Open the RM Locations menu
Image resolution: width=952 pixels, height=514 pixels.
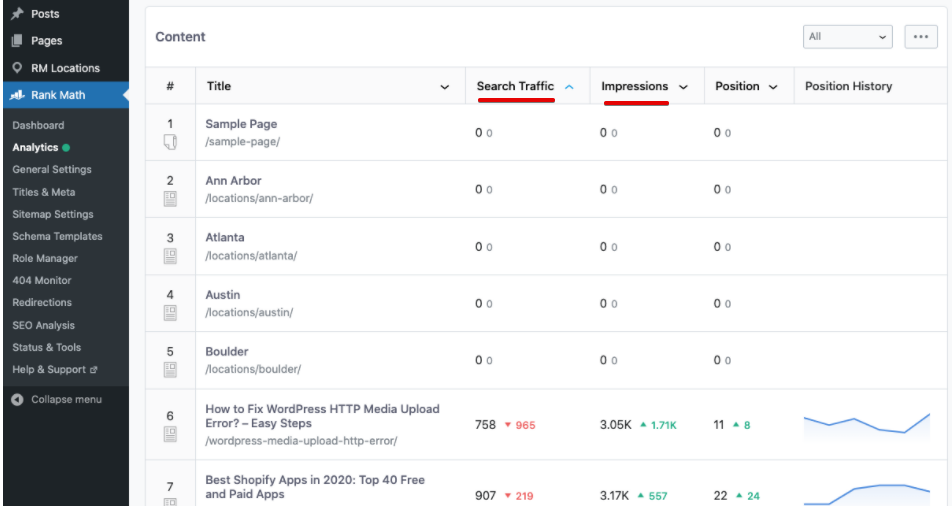pos(66,68)
